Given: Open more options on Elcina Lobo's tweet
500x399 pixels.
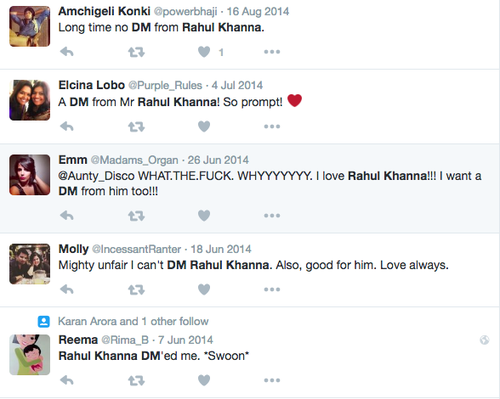Looking at the screenshot, I should pos(272,126).
